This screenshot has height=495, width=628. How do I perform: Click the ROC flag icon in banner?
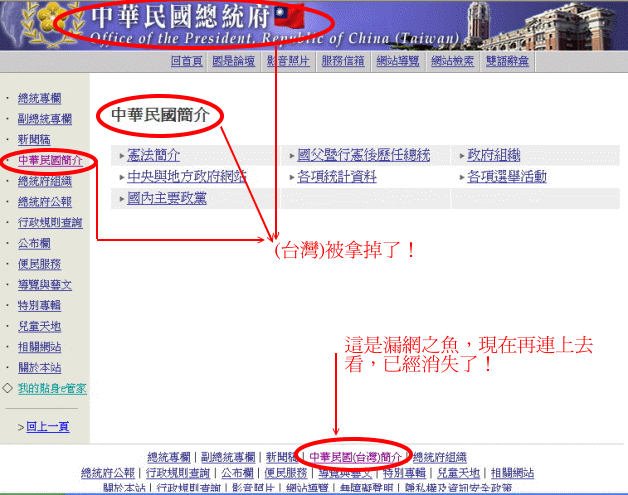coord(290,17)
